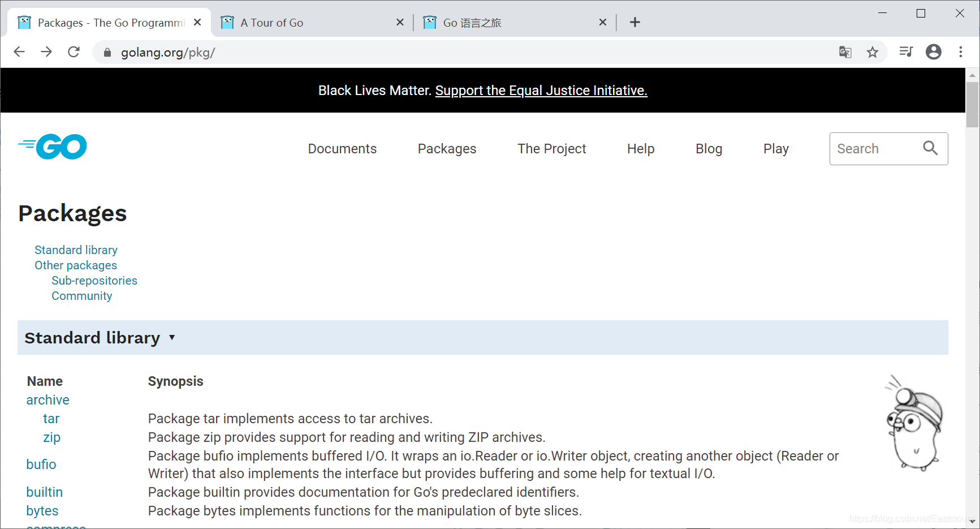Screen dimensions: 980x529
Task: Open the Chrome profile avatar
Action: pos(934,52)
